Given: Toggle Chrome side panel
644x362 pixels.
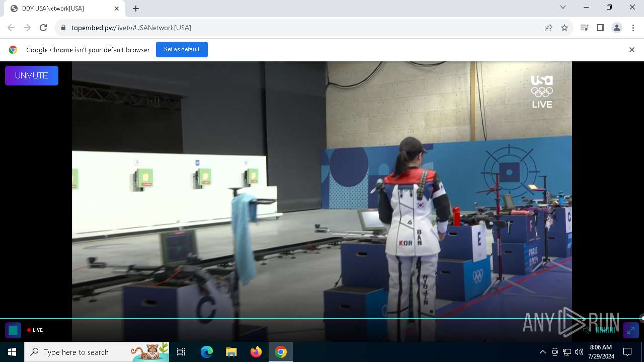Looking at the screenshot, I should (x=601, y=28).
